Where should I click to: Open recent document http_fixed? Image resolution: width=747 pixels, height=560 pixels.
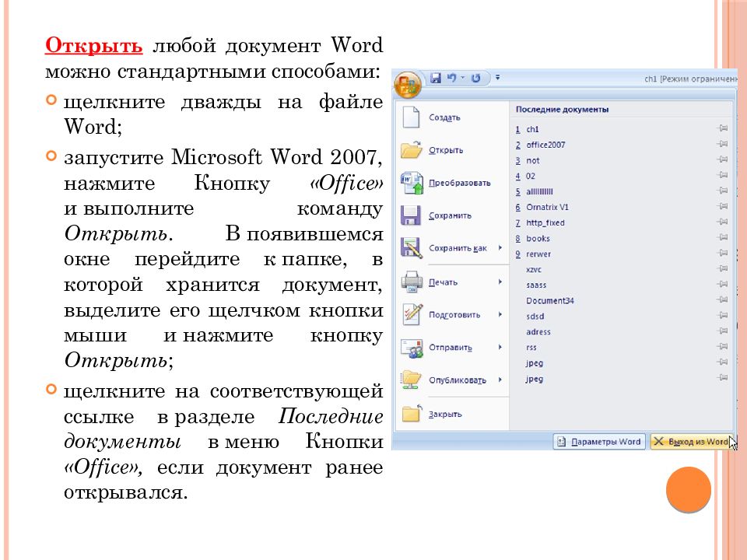(x=545, y=223)
